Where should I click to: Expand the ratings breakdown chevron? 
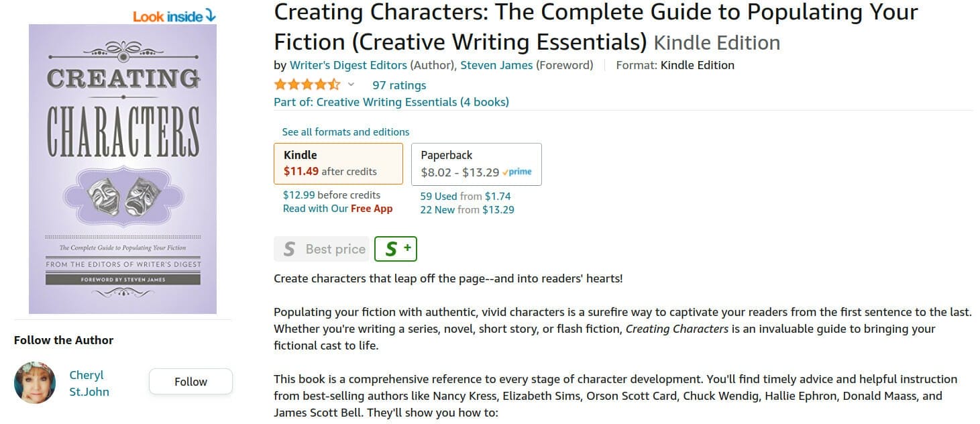[x=350, y=85]
